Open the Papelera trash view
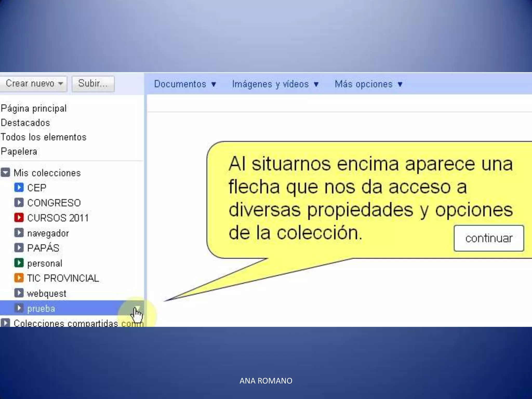 19,151
